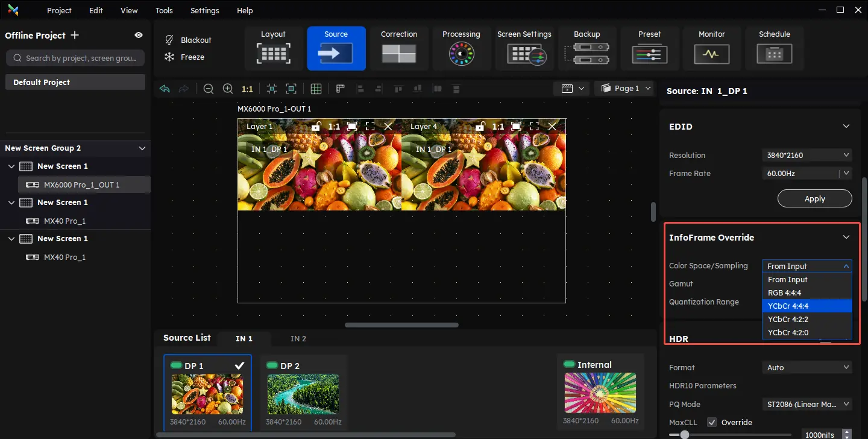This screenshot has height=439, width=868.
Task: Open the Schedule module
Action: click(x=775, y=48)
